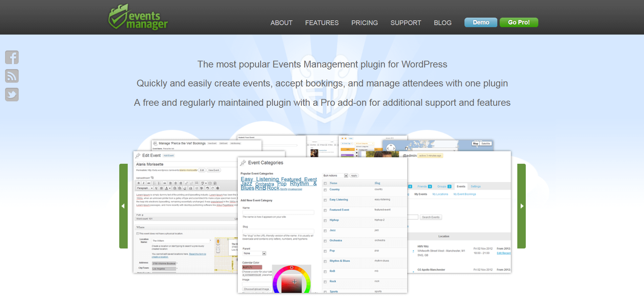Click the Calendar Color hex swatch field

(252, 267)
